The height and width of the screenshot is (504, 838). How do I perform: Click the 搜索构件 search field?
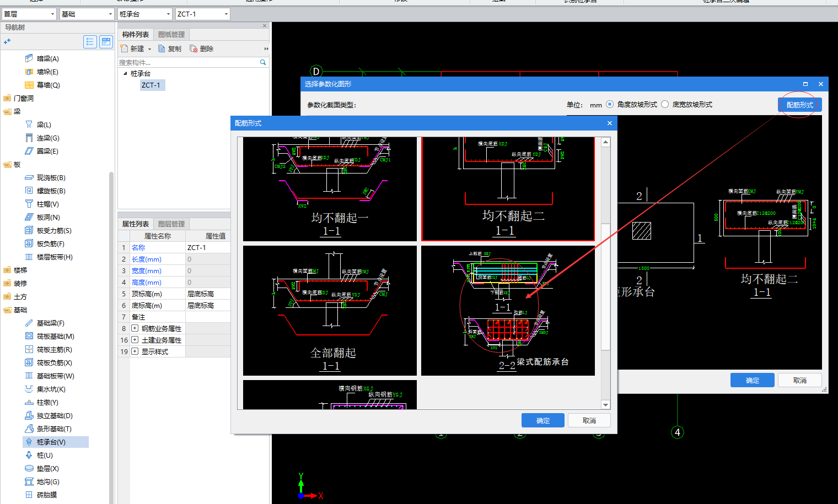coord(189,62)
